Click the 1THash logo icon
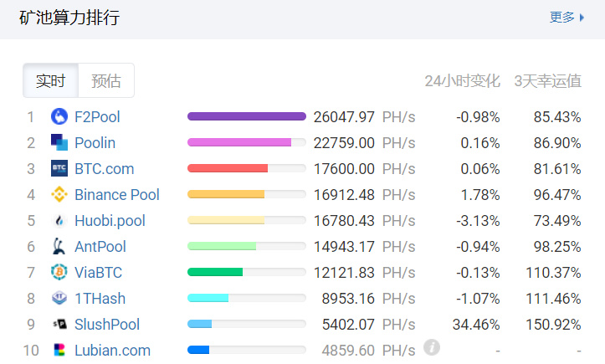The height and width of the screenshot is (364, 605). pyautogui.click(x=59, y=299)
